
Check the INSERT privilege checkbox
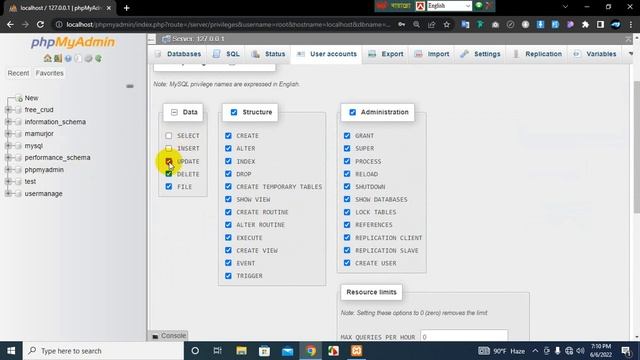coord(169,148)
